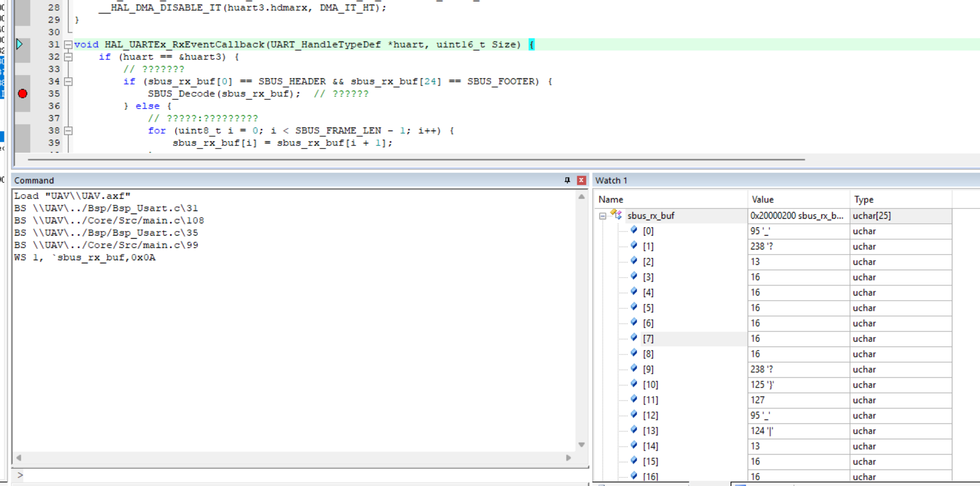
Task: Click the Command window scroll right arrow
Action: click(569, 458)
